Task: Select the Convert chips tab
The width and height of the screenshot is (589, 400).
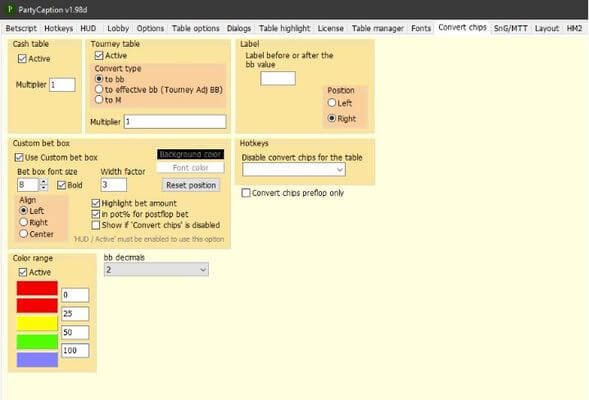Action: point(462,28)
